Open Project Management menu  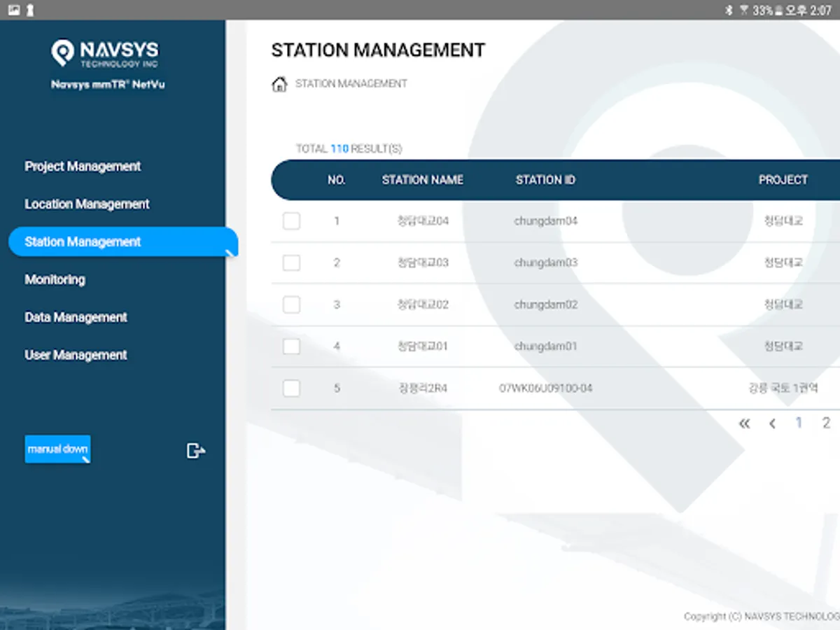tap(83, 167)
